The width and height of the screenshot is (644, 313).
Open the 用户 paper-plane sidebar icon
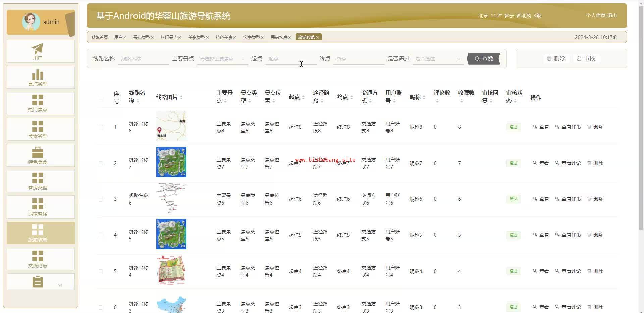(x=37, y=49)
